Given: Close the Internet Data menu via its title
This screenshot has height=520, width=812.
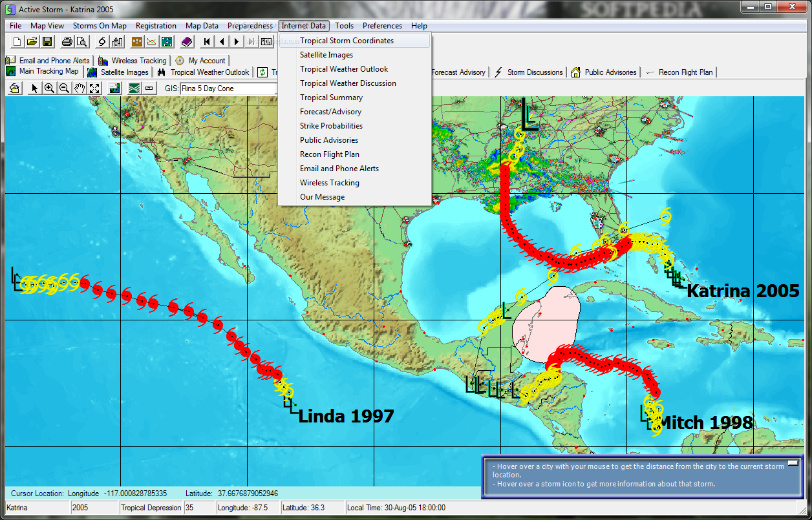Looking at the screenshot, I should [x=304, y=26].
